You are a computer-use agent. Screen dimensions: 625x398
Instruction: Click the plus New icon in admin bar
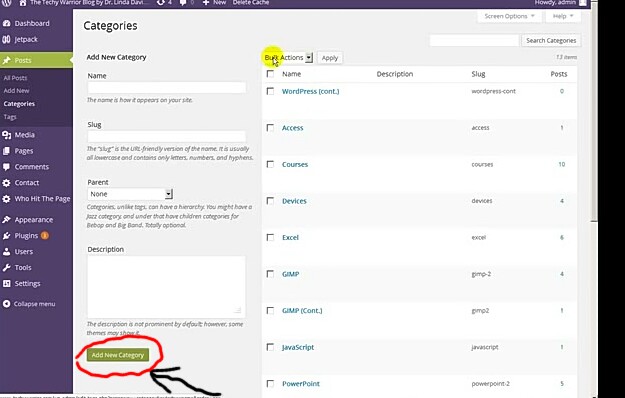(x=206, y=2)
